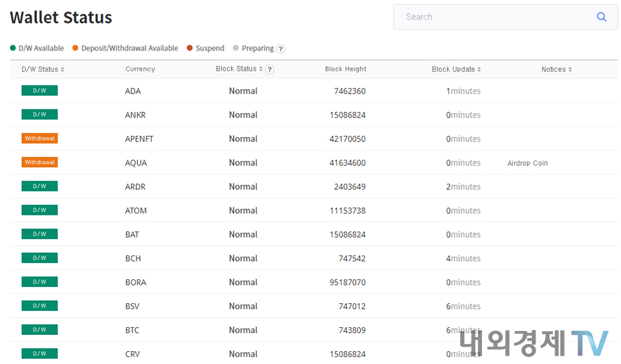Click the red Suspend legend dot
Screen dimensions: 621x364
190,48
